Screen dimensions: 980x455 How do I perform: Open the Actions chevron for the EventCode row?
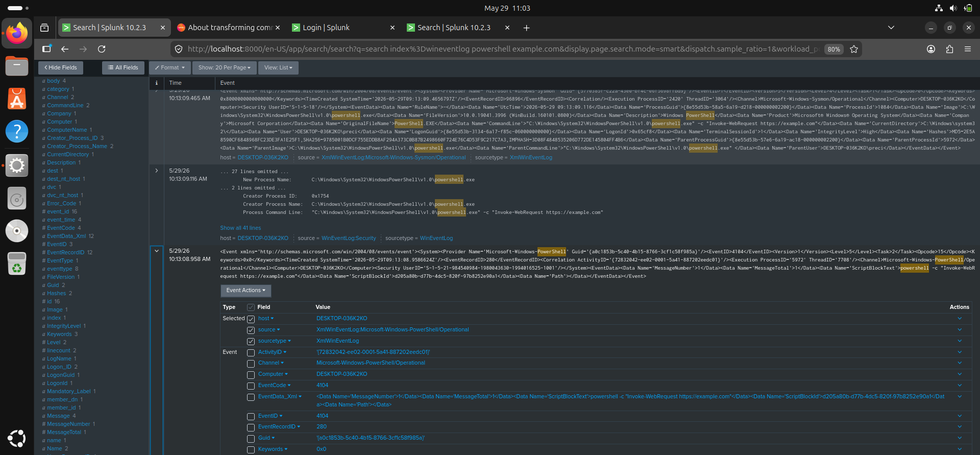coord(960,386)
